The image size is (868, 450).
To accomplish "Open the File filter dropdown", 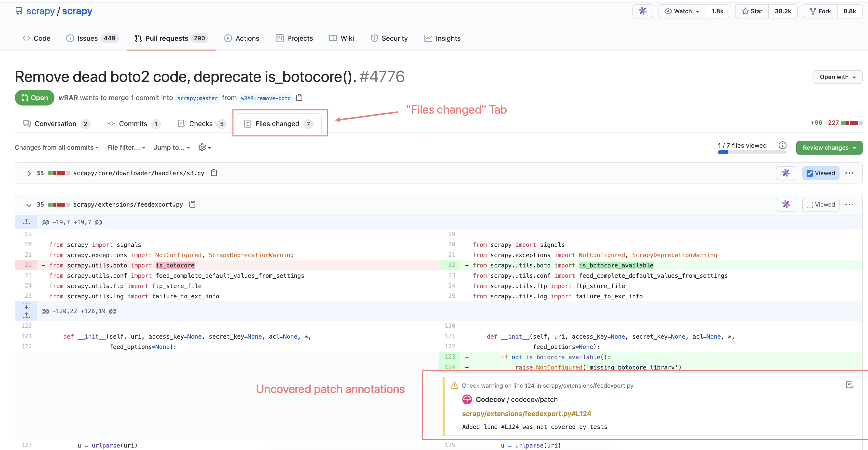I will [126, 147].
